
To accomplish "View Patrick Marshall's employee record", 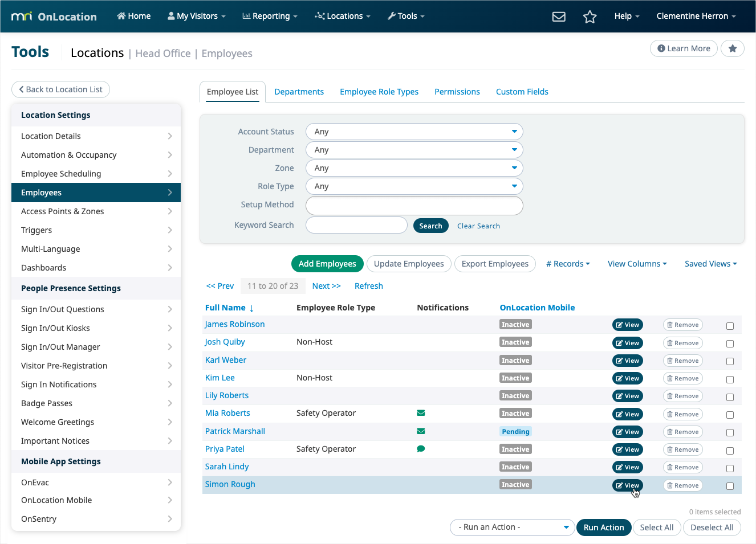I will 627,432.
